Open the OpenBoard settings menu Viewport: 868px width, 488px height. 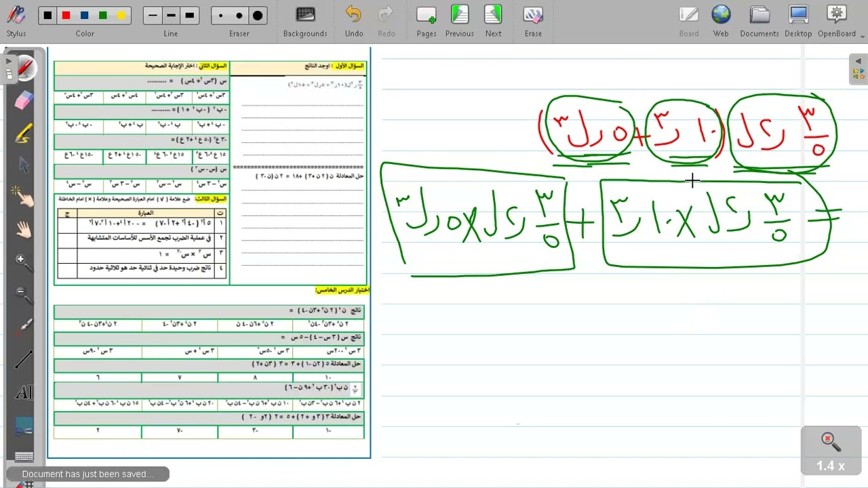837,20
